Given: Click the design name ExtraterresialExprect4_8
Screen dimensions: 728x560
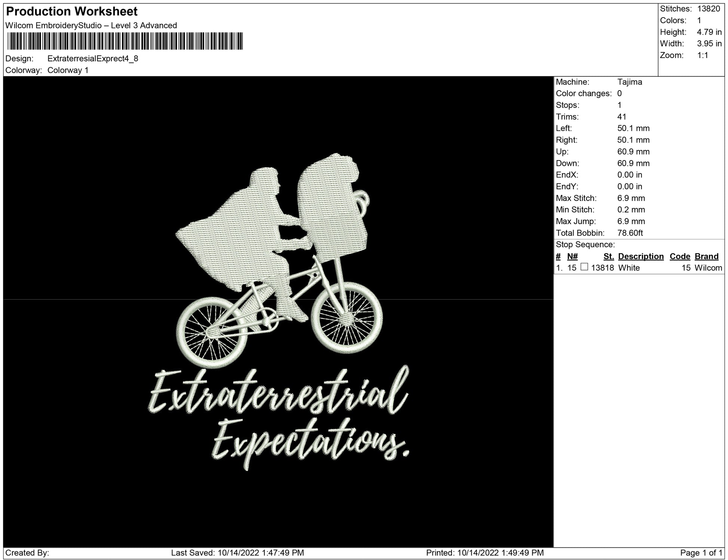Looking at the screenshot, I should point(93,59).
